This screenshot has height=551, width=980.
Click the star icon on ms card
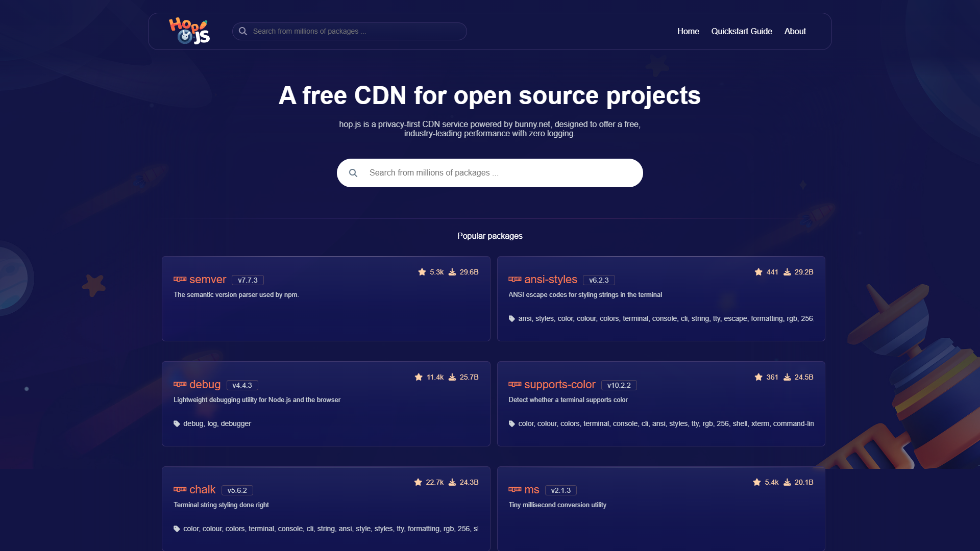(756, 482)
